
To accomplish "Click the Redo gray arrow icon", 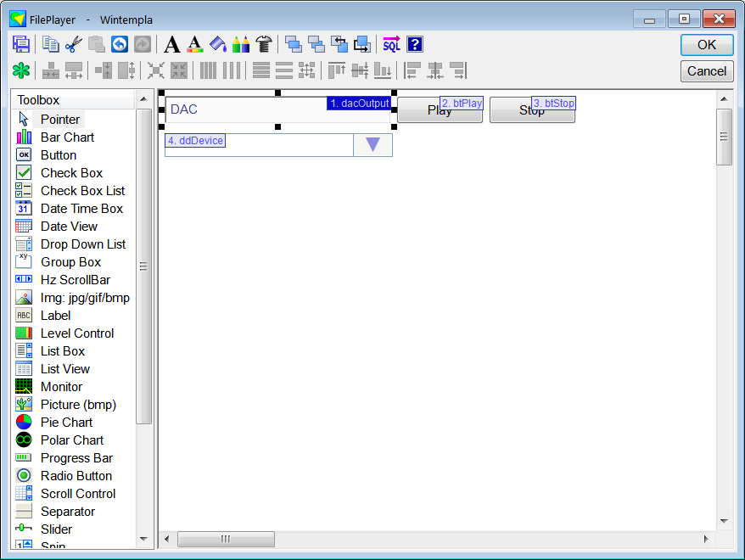I will tap(143, 45).
